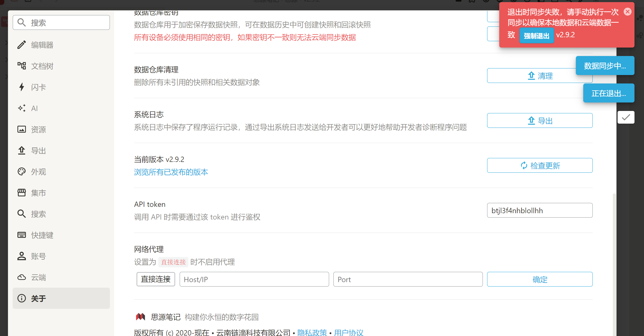
Task: Click the 导出 upload icon in sidebar
Action: (22, 150)
